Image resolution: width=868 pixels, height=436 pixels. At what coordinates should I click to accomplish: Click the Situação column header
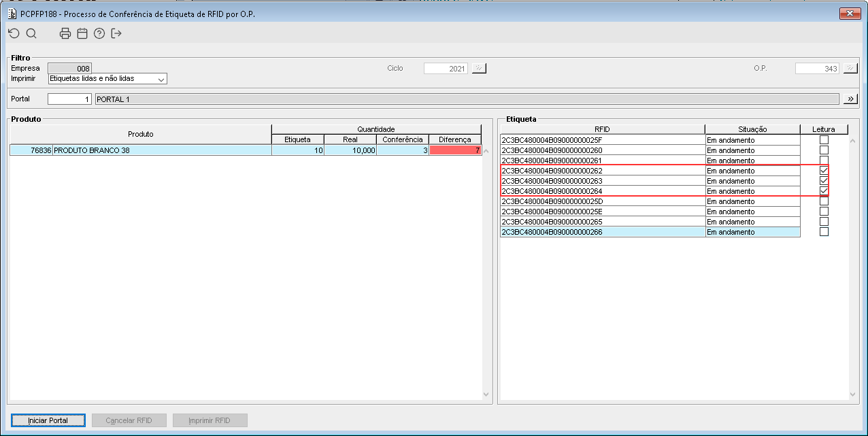752,129
